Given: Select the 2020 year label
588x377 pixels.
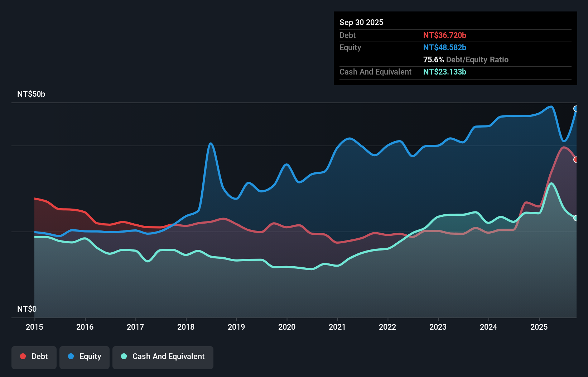Looking at the screenshot, I should coord(286,327).
